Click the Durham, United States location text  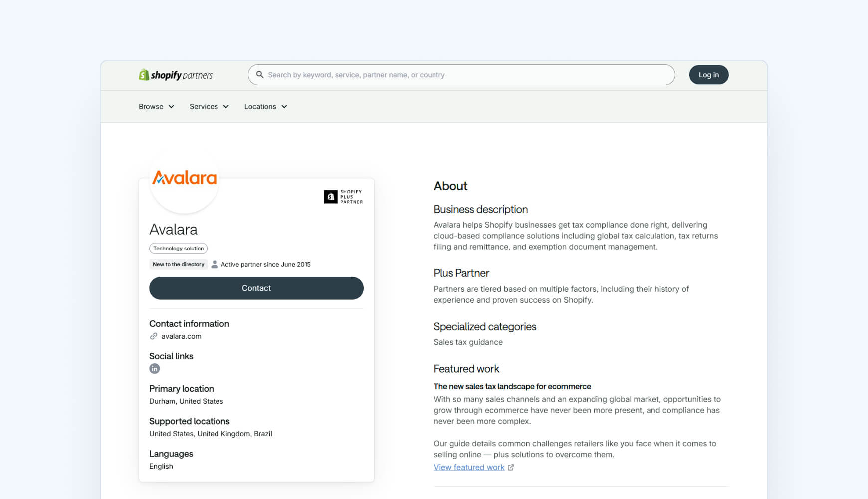tap(186, 401)
